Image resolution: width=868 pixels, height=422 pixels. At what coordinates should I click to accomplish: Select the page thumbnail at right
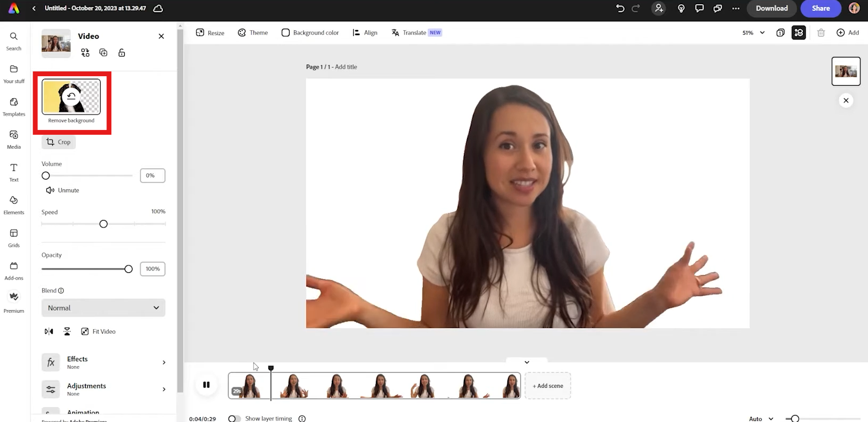846,71
